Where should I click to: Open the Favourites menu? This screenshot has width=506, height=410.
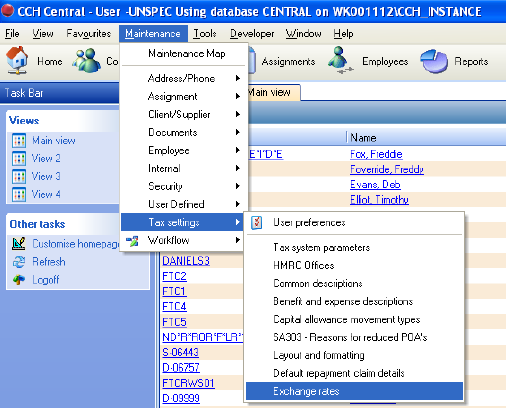[88, 34]
